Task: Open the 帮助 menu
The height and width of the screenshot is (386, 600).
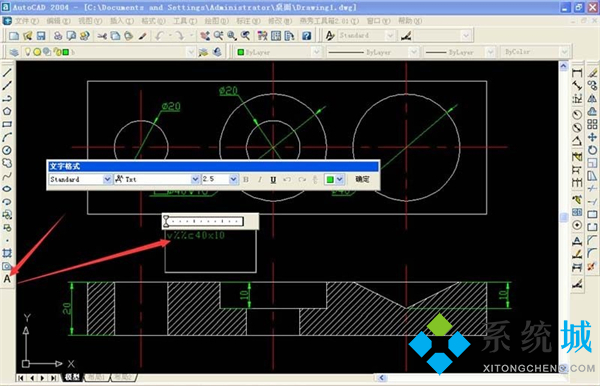Action: point(410,21)
